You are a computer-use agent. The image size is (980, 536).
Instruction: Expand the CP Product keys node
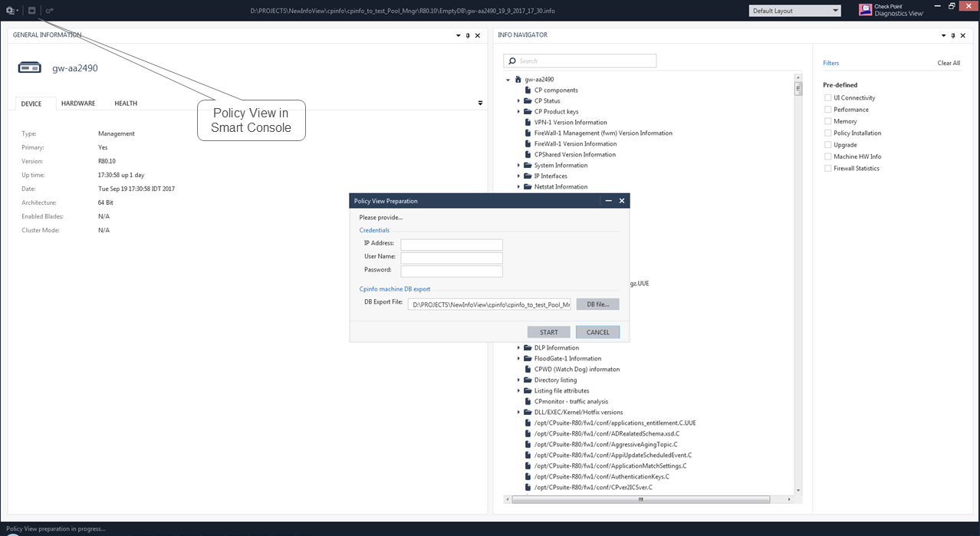click(518, 111)
